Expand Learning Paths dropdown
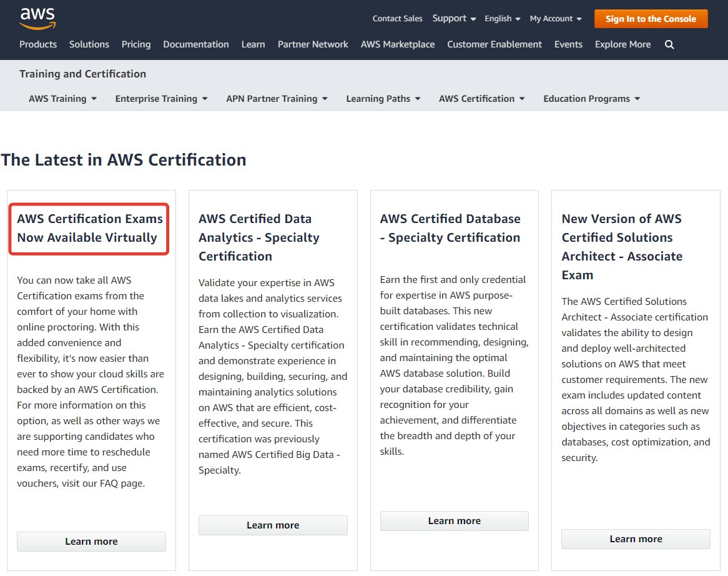728x576 pixels. (x=383, y=99)
